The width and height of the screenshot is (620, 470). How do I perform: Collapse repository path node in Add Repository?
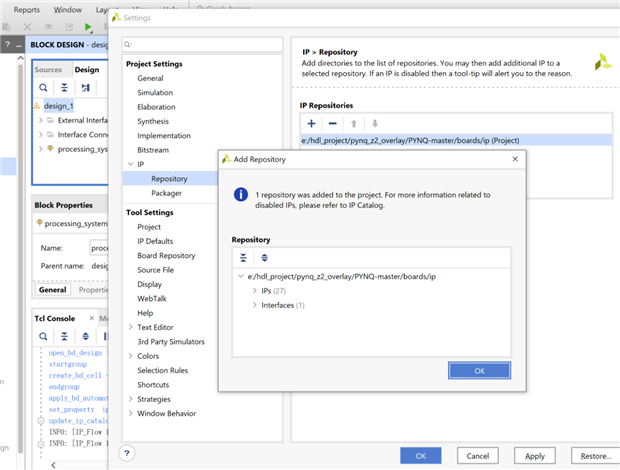[x=240, y=276]
